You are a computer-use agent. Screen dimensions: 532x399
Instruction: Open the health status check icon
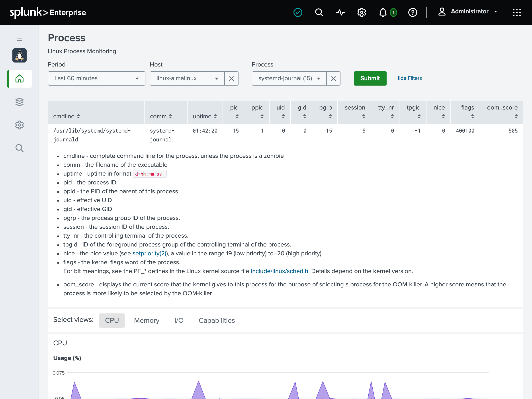pyautogui.click(x=298, y=12)
